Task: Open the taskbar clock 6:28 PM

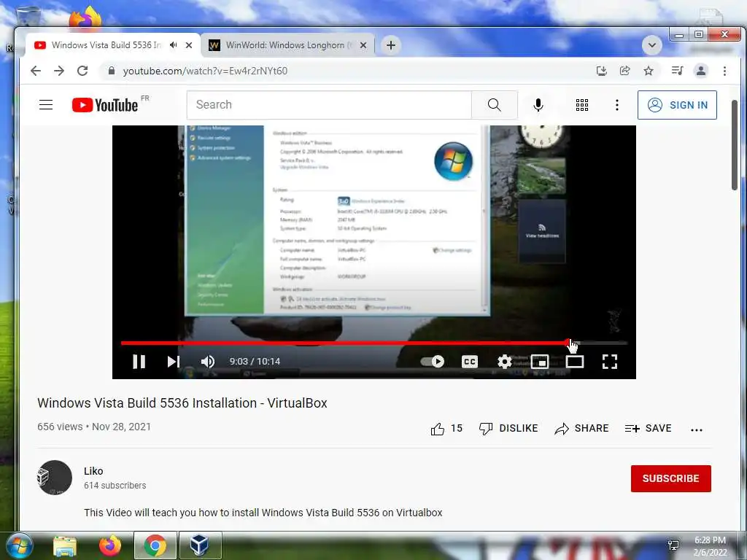Action: [710, 546]
